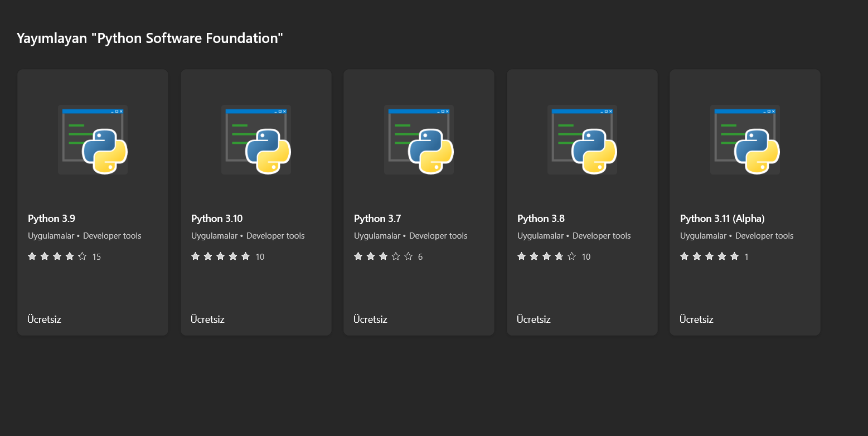Image resolution: width=868 pixels, height=436 pixels.
Task: Open the Python 3.10 title link
Action: coord(217,219)
